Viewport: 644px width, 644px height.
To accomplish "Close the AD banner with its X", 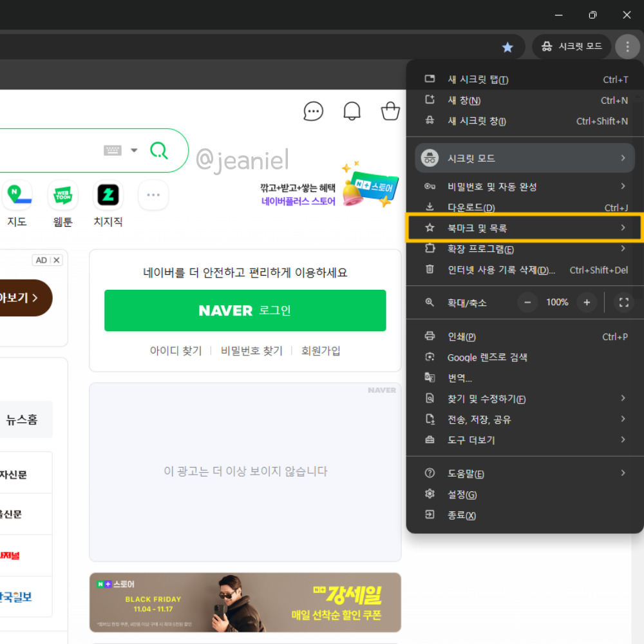I will tap(55, 260).
